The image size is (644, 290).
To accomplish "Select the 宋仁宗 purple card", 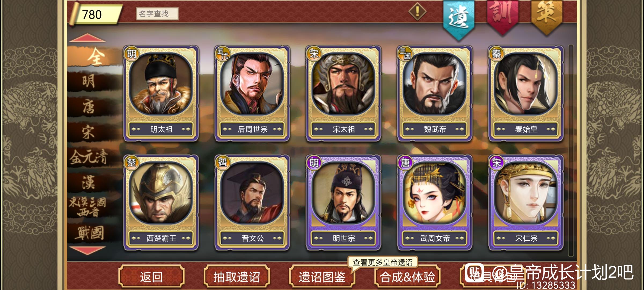I will (526, 202).
